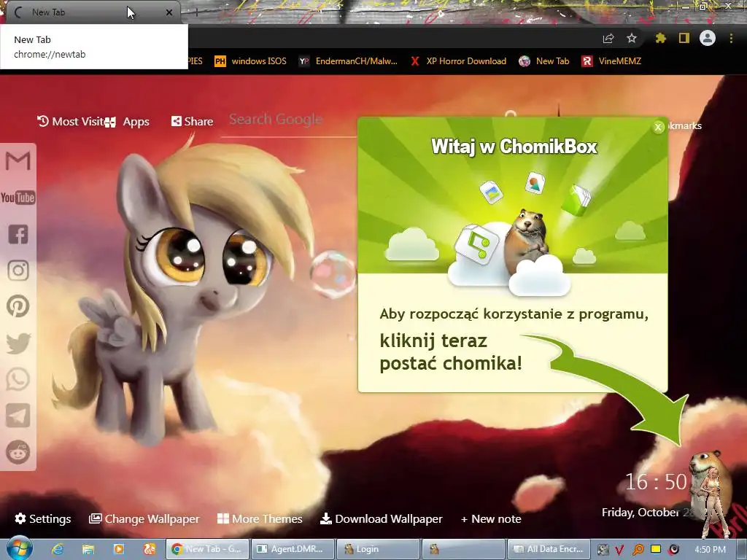Launch Internet Explorer from the taskbar
The height and width of the screenshot is (560, 747).
(x=58, y=549)
